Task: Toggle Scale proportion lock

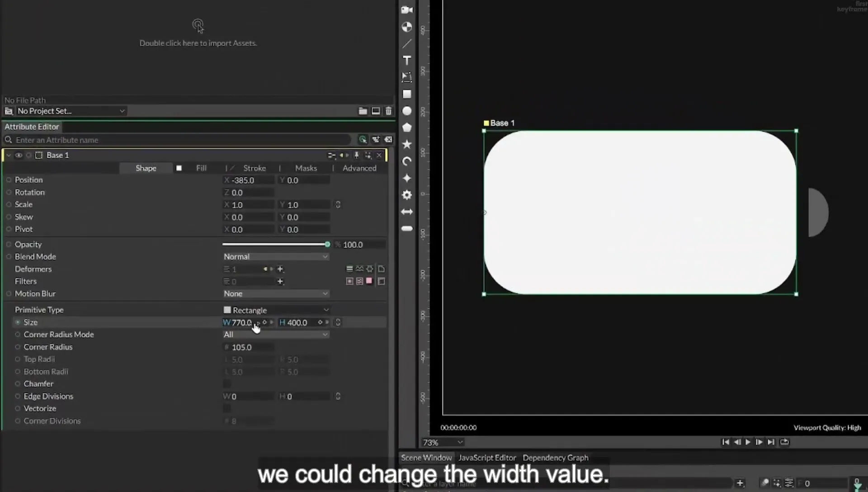Action: pyautogui.click(x=338, y=204)
